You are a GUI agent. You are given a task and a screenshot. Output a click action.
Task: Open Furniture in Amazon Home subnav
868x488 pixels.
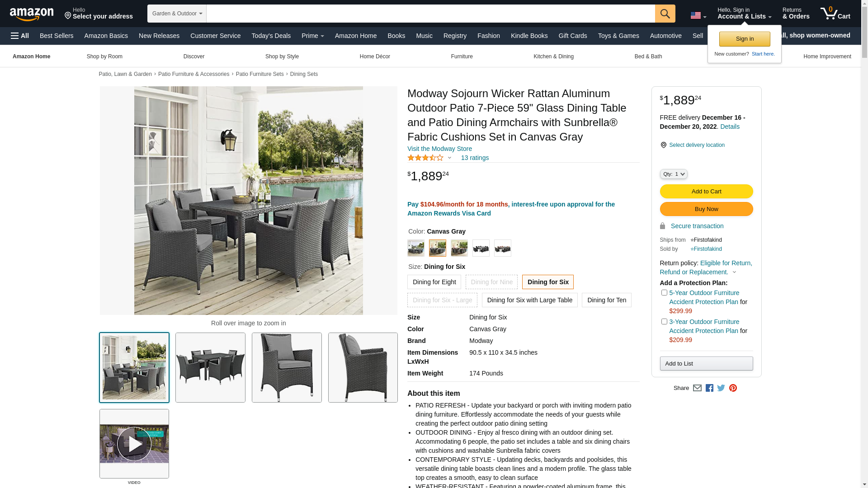(462, 56)
